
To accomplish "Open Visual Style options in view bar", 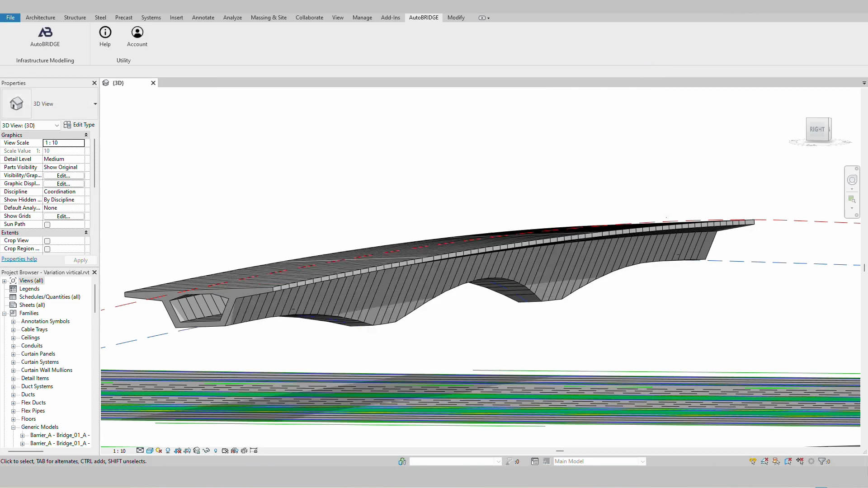I will [150, 450].
